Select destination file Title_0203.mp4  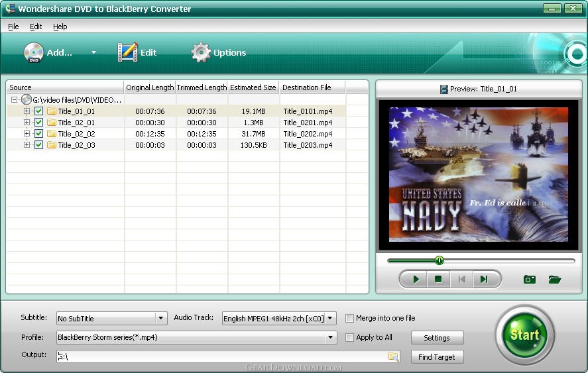(x=308, y=145)
